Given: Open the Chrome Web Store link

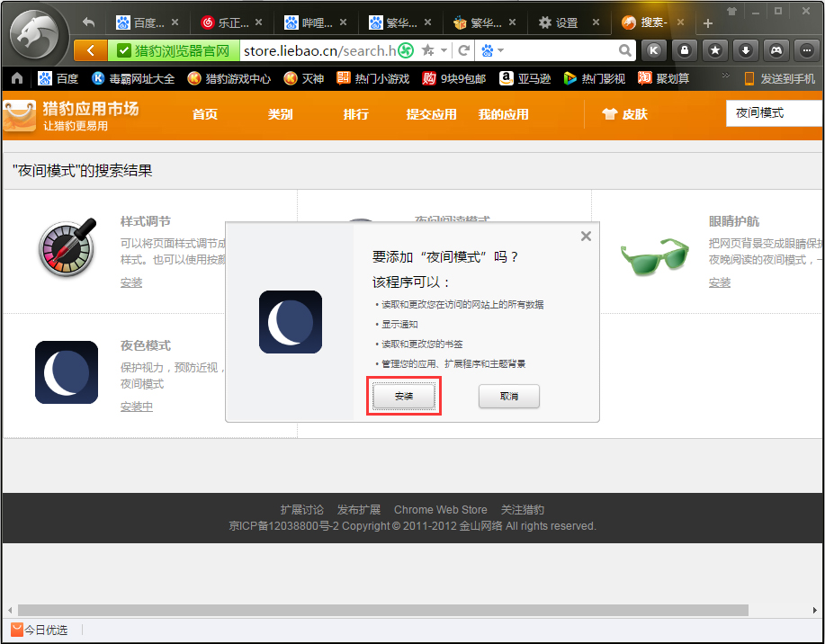Looking at the screenshot, I should point(440,509).
